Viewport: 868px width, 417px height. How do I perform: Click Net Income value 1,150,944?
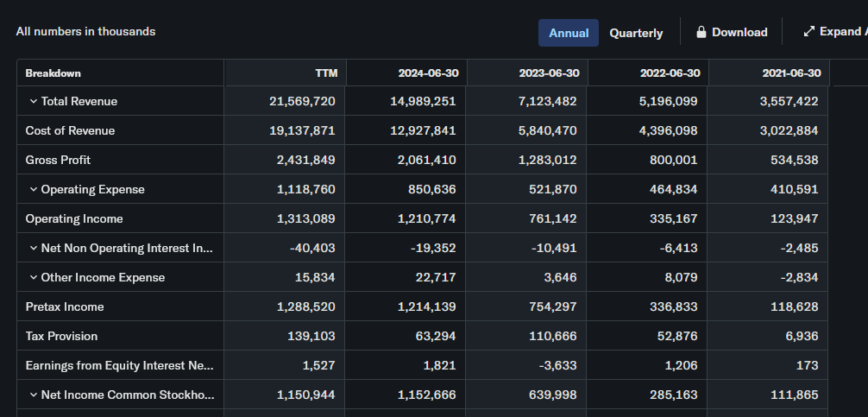tap(306, 395)
